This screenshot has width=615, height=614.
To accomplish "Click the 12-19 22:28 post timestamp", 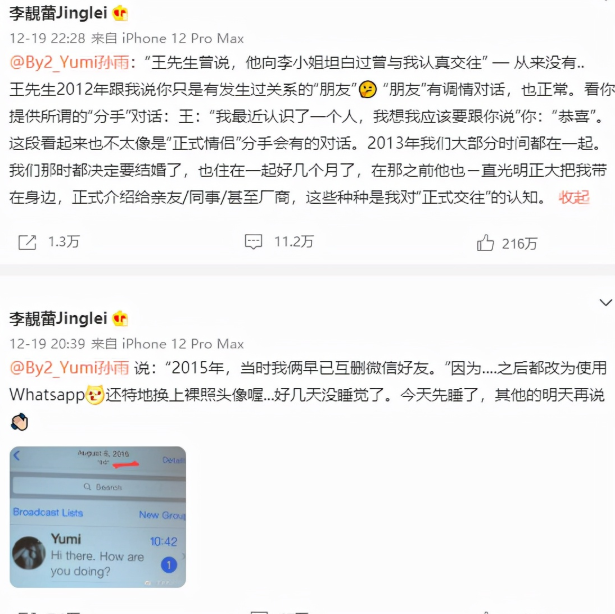I will click(47, 38).
